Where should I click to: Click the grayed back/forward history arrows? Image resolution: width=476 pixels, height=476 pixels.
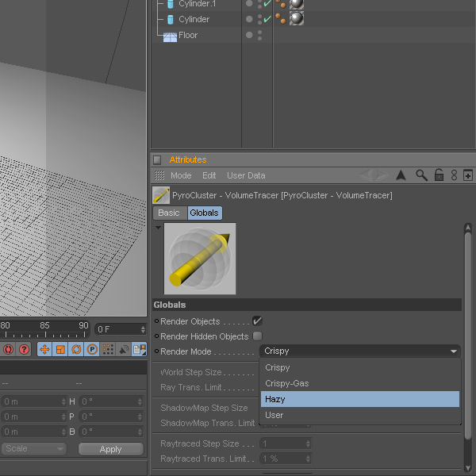(374, 175)
